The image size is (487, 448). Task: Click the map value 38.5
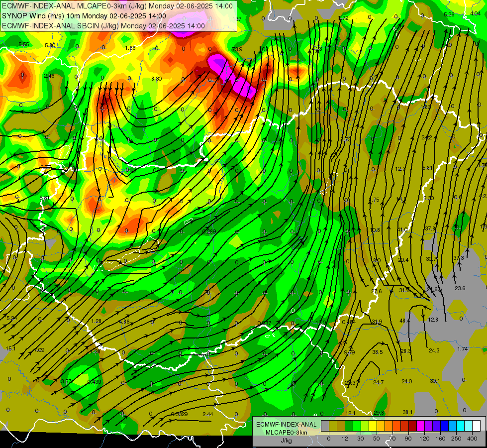coord(378,352)
